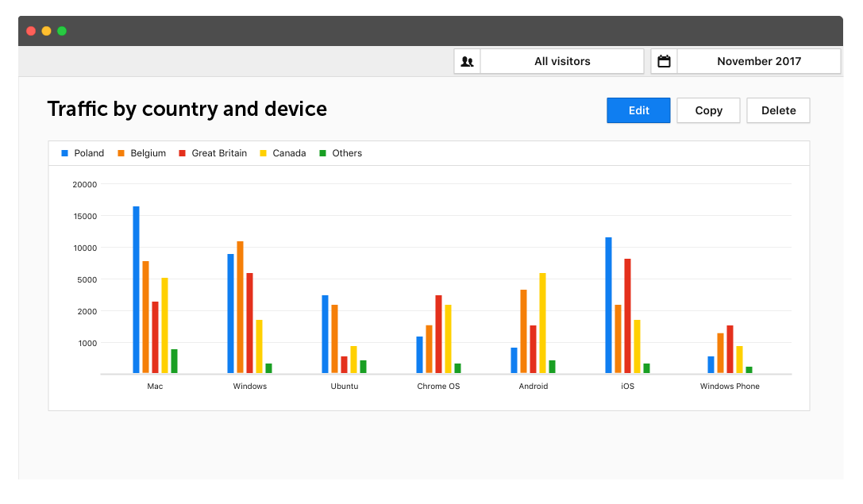Toggle the Belgium legend orange swatch
Screen dimensions: 863x504
click(121, 153)
